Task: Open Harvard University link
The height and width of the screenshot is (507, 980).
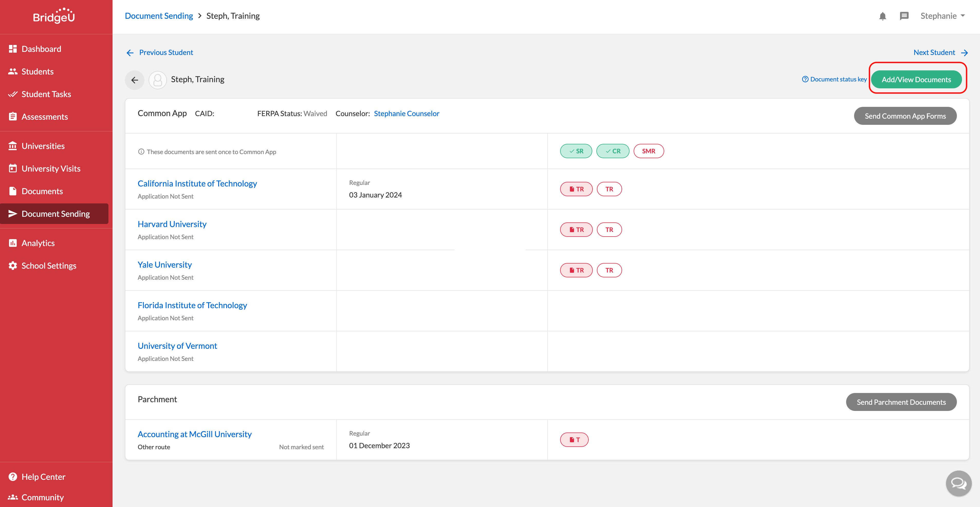Action: [172, 224]
